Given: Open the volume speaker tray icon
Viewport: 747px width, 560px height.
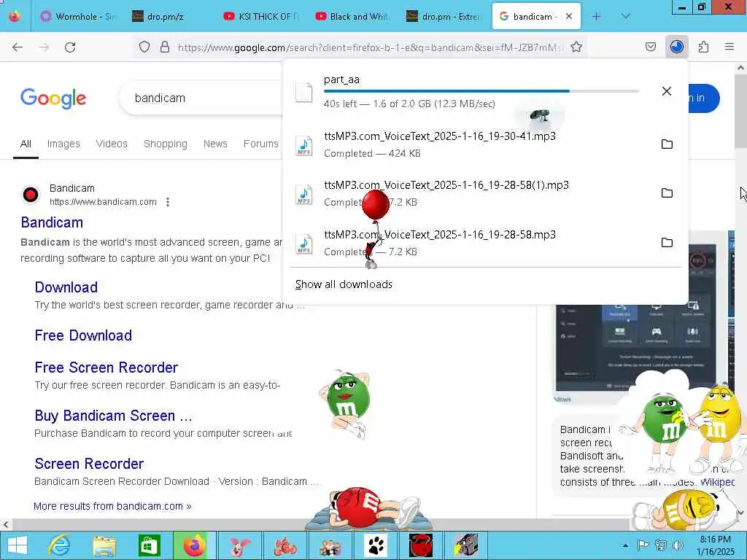Looking at the screenshot, I should 678,545.
